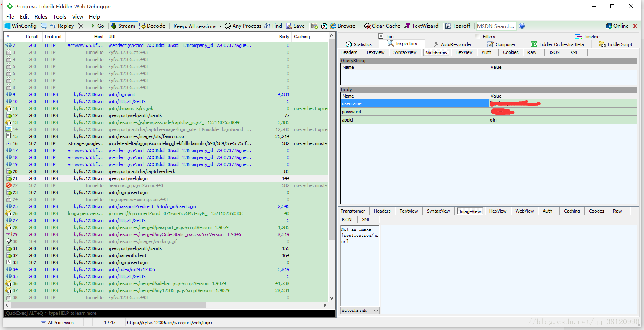644x330 pixels.
Task: Open the TextWizard tool
Action: 421,26
